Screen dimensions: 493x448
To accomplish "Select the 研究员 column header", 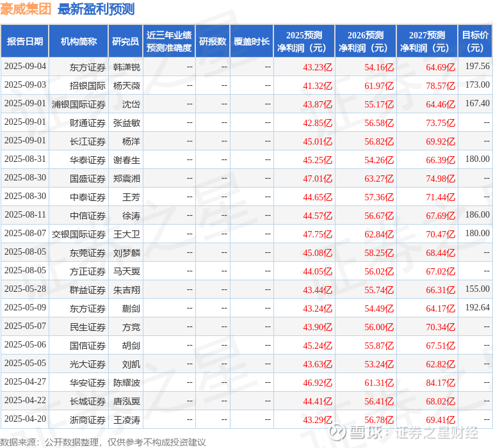I will click(125, 41).
